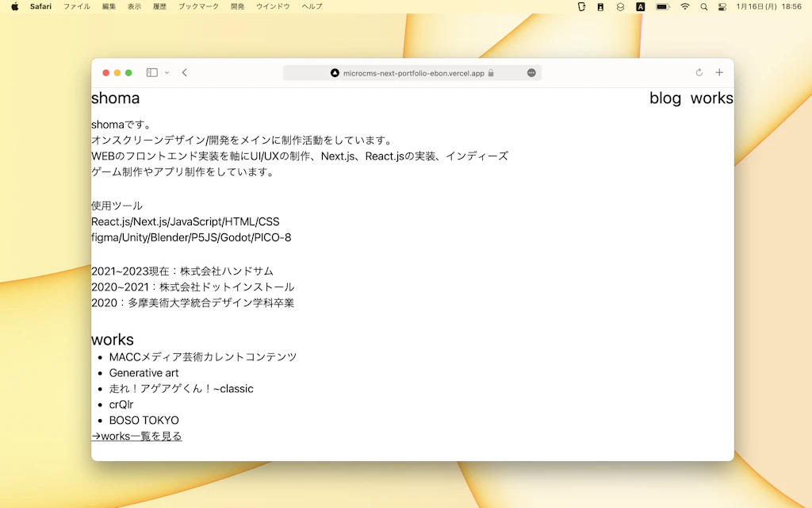Open the ファイル menu
812x508 pixels.
point(76,6)
